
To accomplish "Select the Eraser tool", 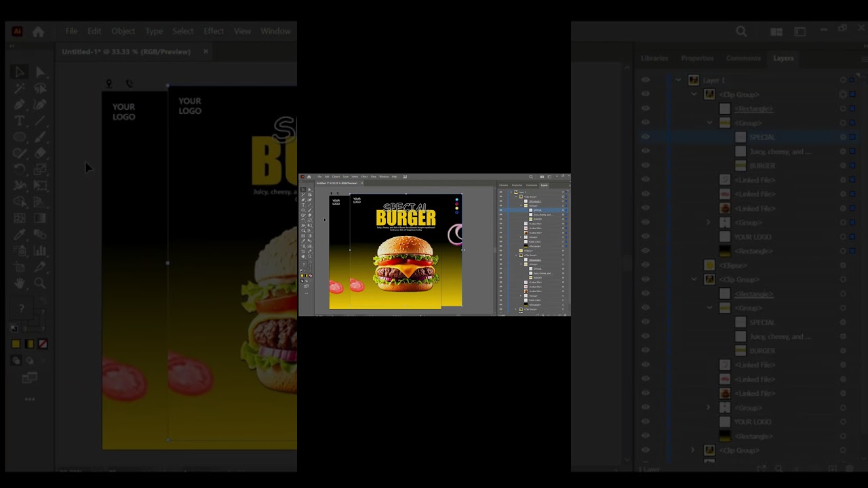I will click(40, 153).
